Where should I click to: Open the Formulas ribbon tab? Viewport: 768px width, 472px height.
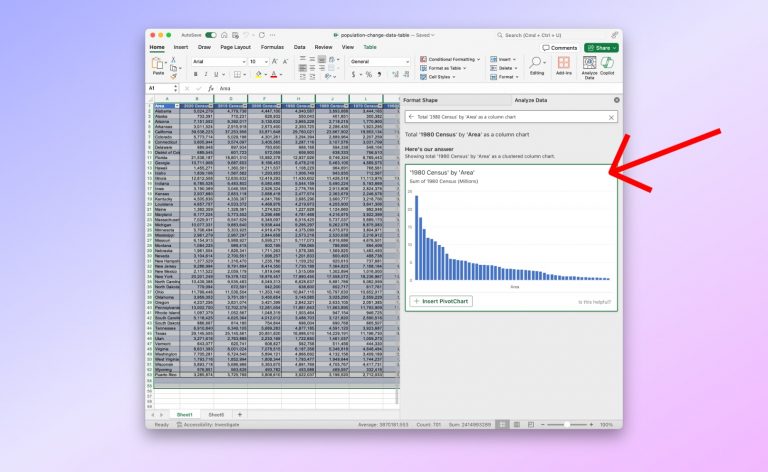[x=272, y=47]
